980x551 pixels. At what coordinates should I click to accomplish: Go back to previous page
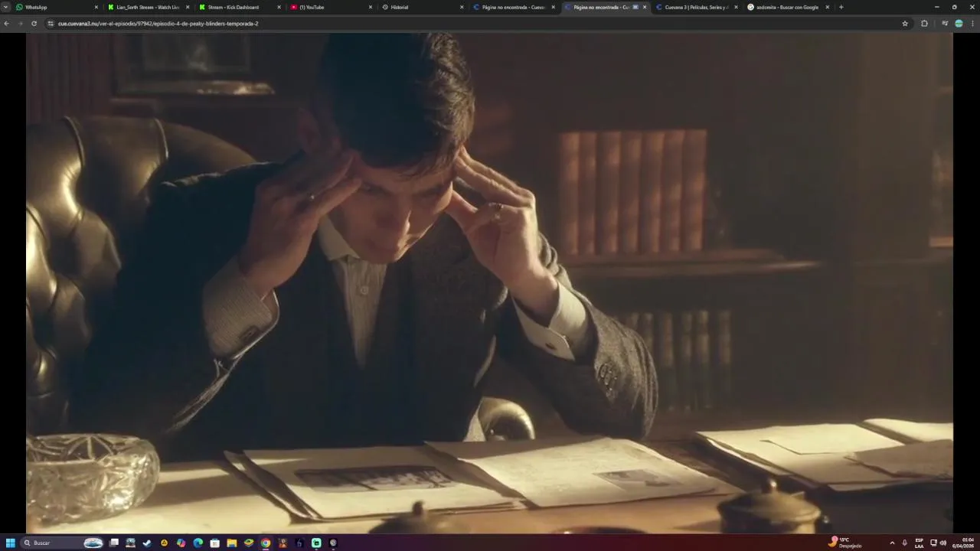(x=7, y=24)
